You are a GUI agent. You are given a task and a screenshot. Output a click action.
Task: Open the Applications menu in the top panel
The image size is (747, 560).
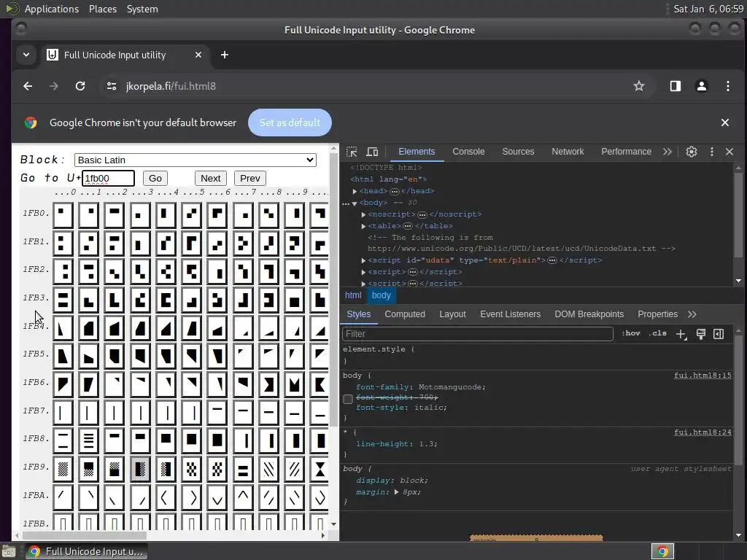[52, 9]
